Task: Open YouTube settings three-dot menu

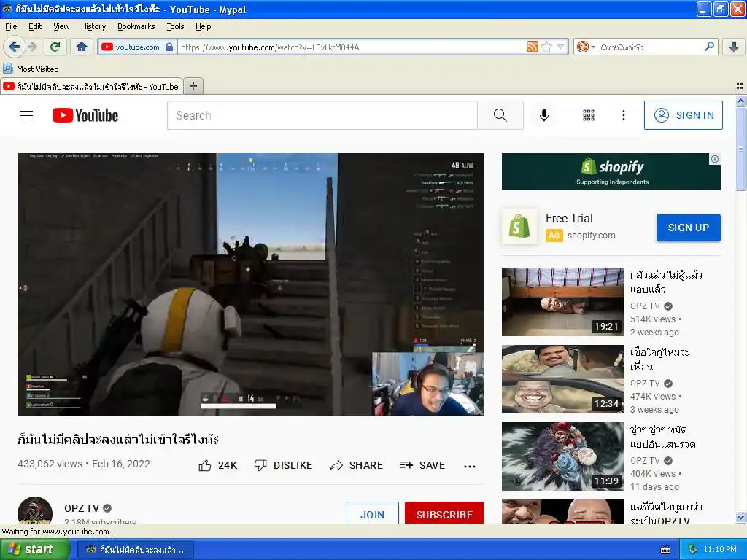Action: tap(624, 115)
